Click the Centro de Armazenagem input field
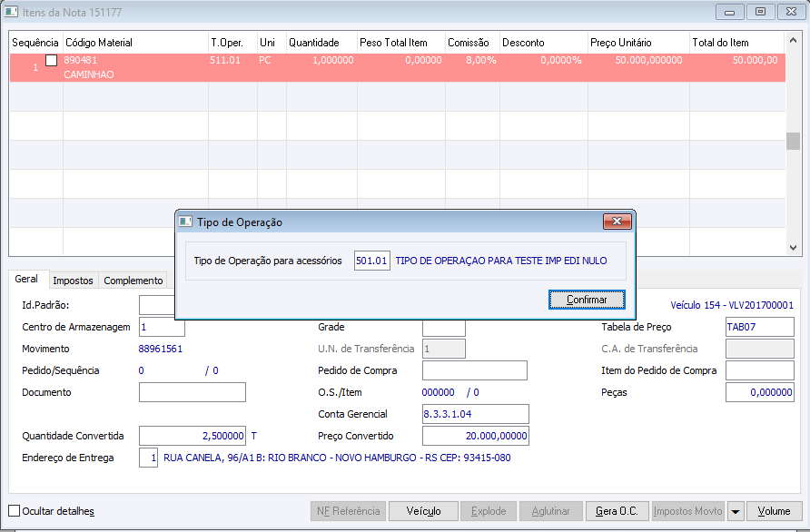Screen dimensions: 810x532 tap(162, 327)
